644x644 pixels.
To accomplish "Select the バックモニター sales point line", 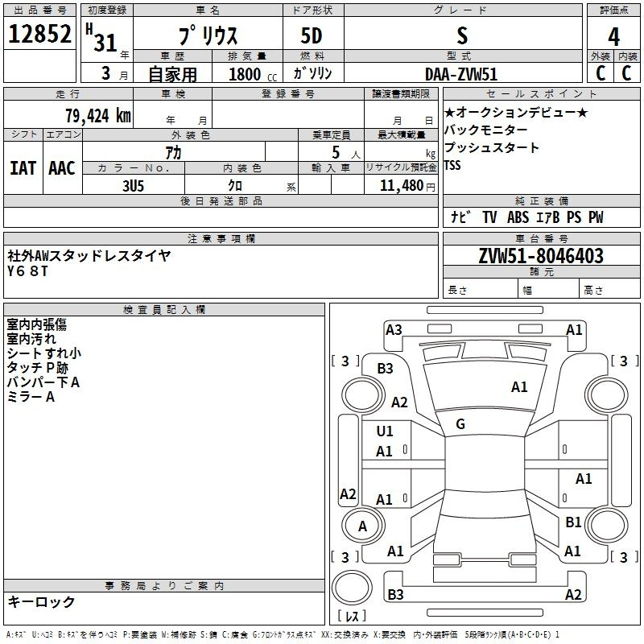I will click(486, 130).
